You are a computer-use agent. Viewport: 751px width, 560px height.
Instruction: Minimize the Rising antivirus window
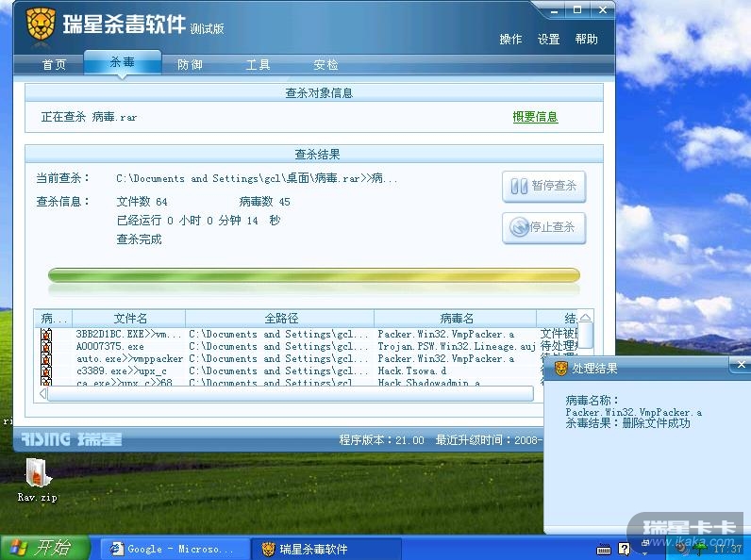point(554,10)
